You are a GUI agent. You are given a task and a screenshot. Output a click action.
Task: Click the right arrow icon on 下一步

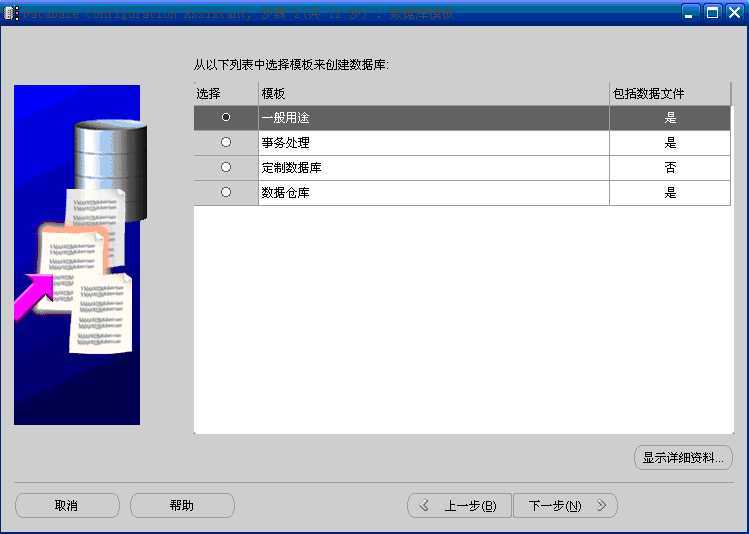pyautogui.click(x=601, y=505)
